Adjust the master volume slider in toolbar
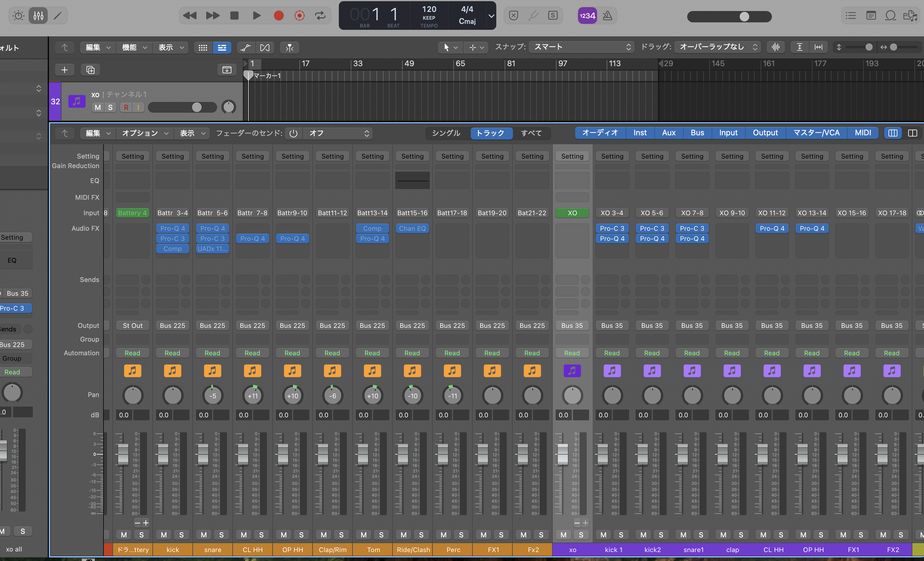The image size is (924, 561). [x=729, y=16]
